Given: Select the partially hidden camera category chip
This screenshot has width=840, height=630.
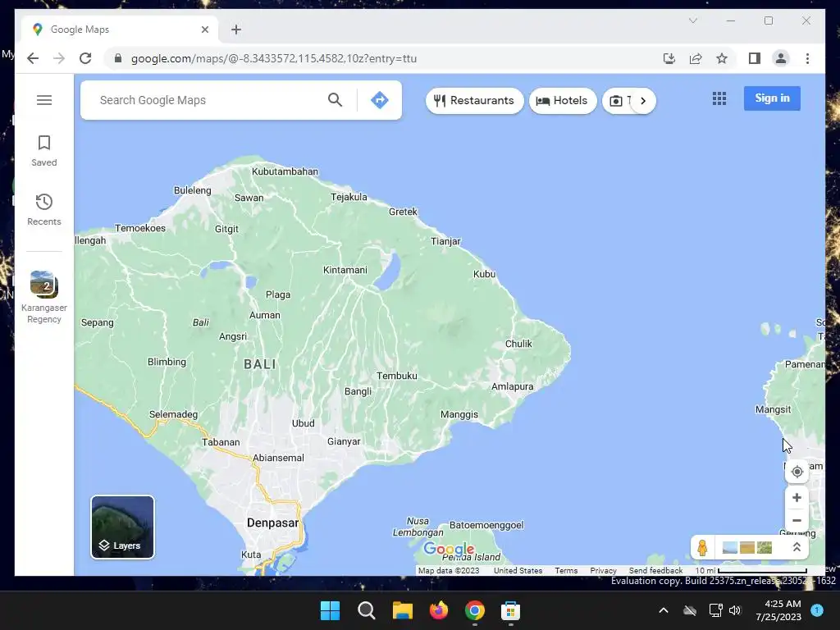Looking at the screenshot, I should coord(617,101).
